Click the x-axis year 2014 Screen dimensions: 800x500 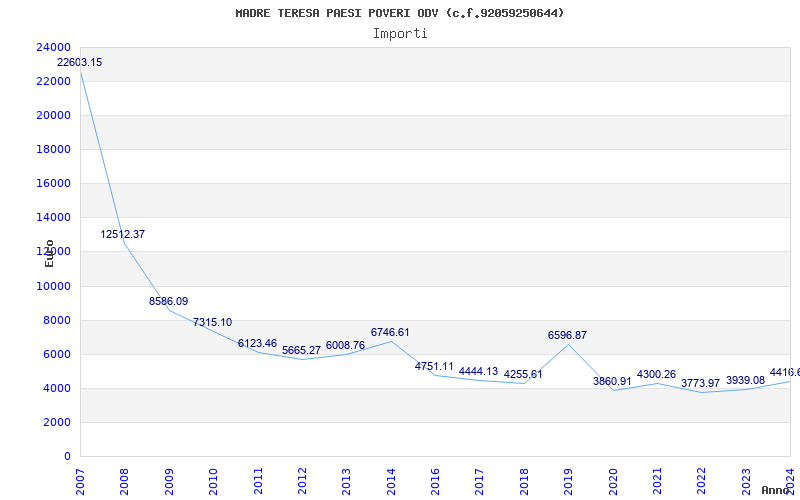pyautogui.click(x=391, y=481)
